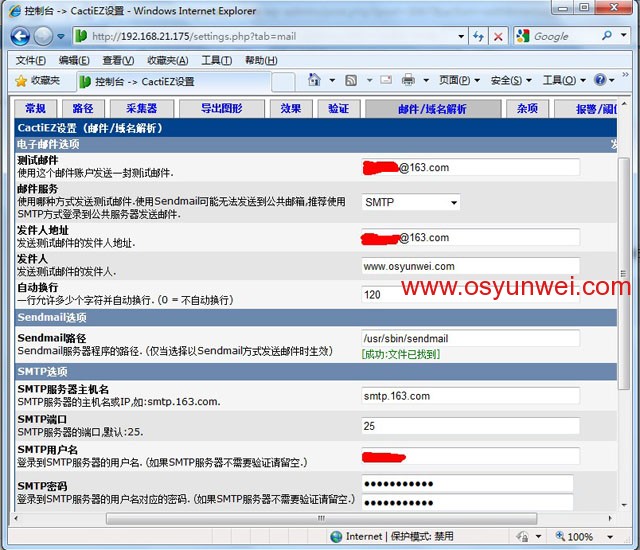640x550 pixels.
Task: Click the 发件人 field with www.osyunwei.com
Action: click(470, 266)
